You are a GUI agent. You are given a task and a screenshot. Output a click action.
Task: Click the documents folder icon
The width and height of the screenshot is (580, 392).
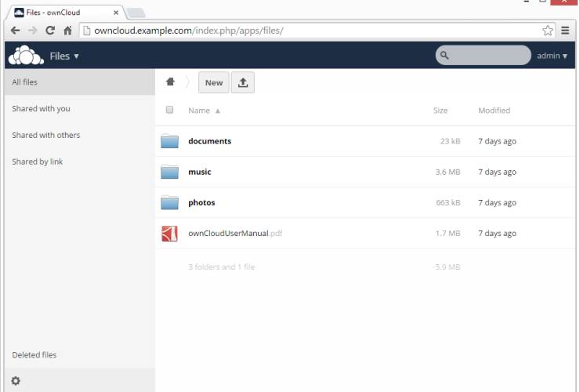(x=169, y=141)
